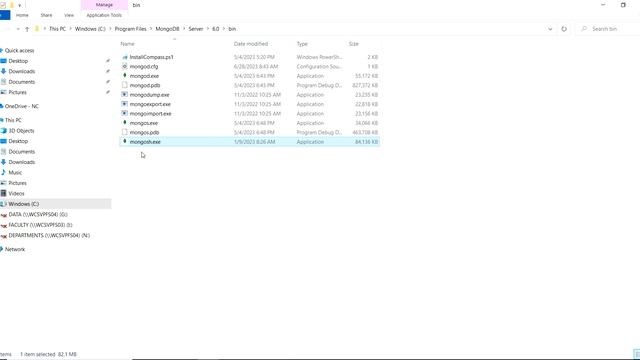Click the mongoexport.exe application icon

point(125,104)
